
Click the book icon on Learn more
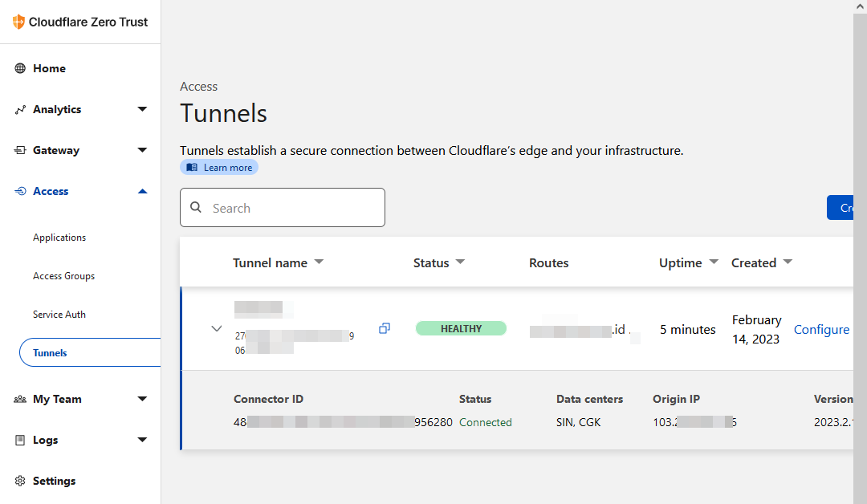pos(192,168)
